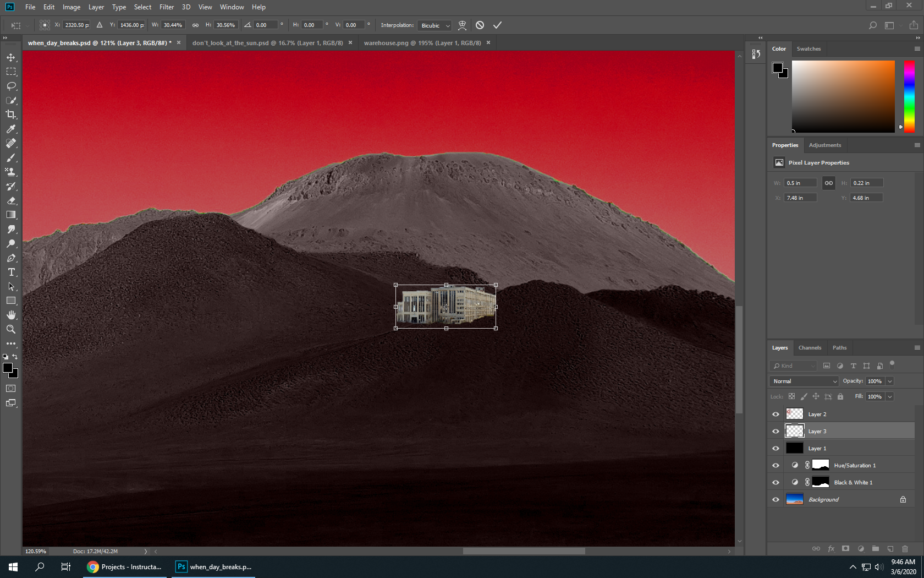Toggle Quick Mask mode

(11, 389)
